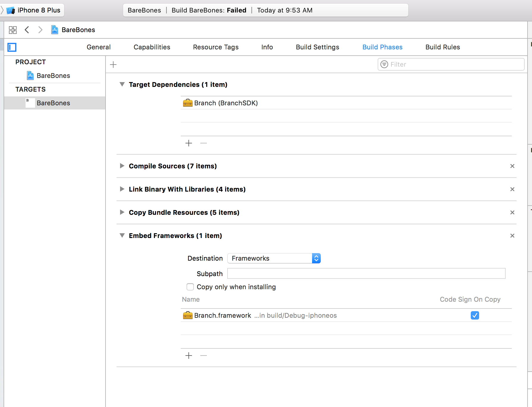The height and width of the screenshot is (407, 532).
Task: Click the Build BareBones: Failed status
Action: [209, 10]
